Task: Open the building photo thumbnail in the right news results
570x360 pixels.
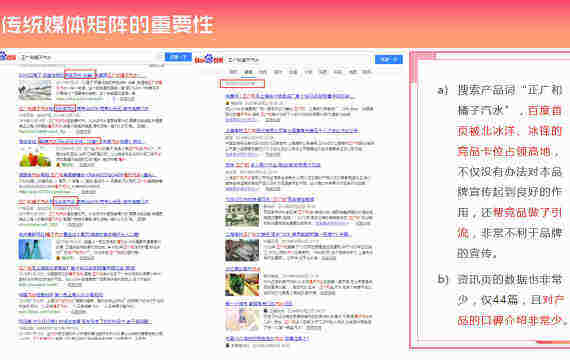Action: [x=242, y=215]
